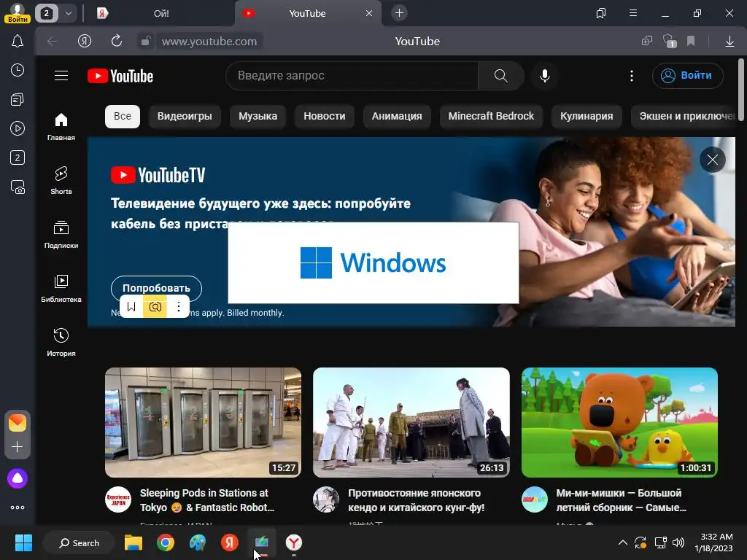Filter by Новости chip
The image size is (747, 560).
click(x=325, y=116)
